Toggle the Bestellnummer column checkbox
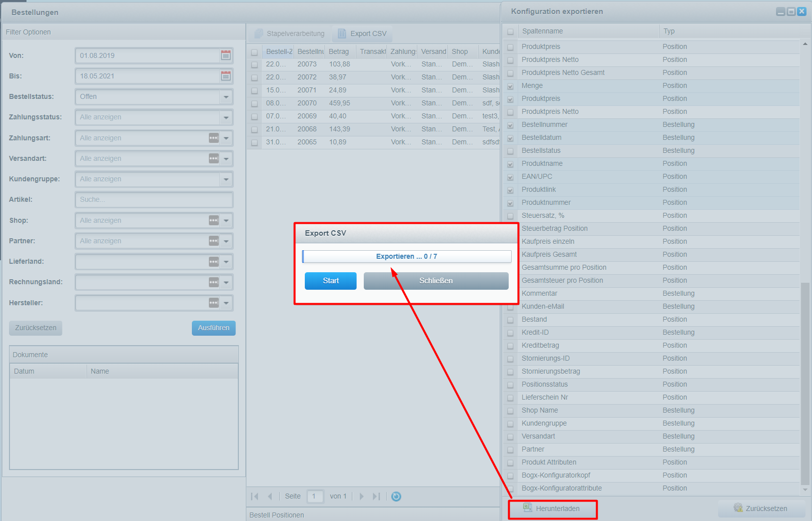 point(510,125)
